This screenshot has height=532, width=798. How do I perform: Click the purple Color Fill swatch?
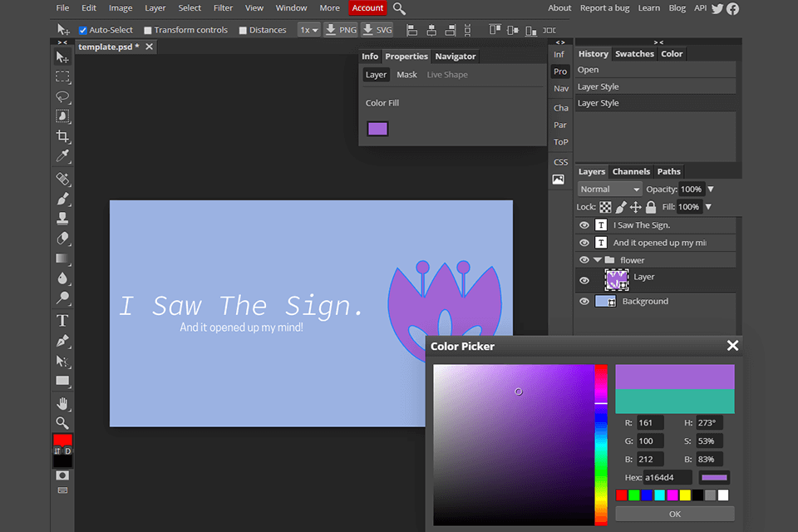[x=377, y=129]
